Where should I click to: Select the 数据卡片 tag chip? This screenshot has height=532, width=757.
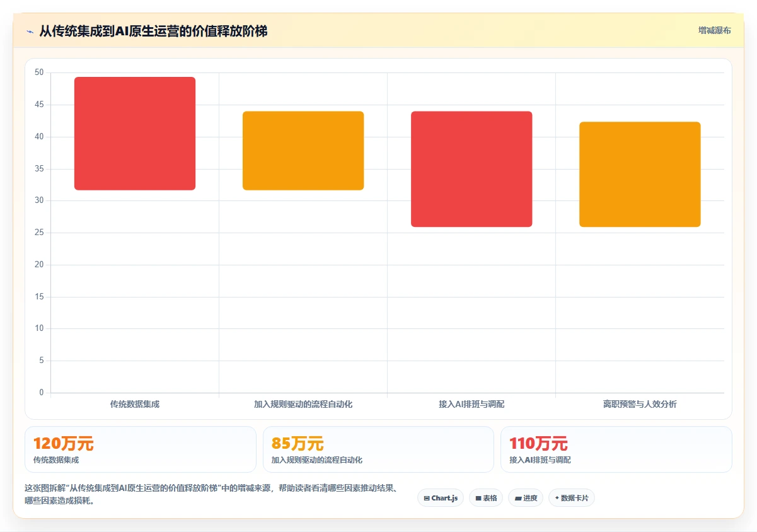pyautogui.click(x=572, y=498)
